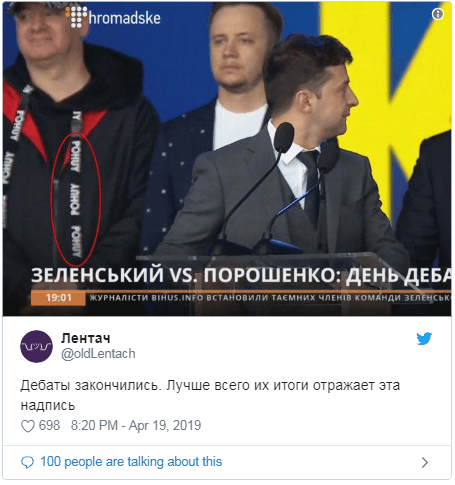Open "100 people are talking about this"
The width and height of the screenshot is (455, 485).
[131, 462]
